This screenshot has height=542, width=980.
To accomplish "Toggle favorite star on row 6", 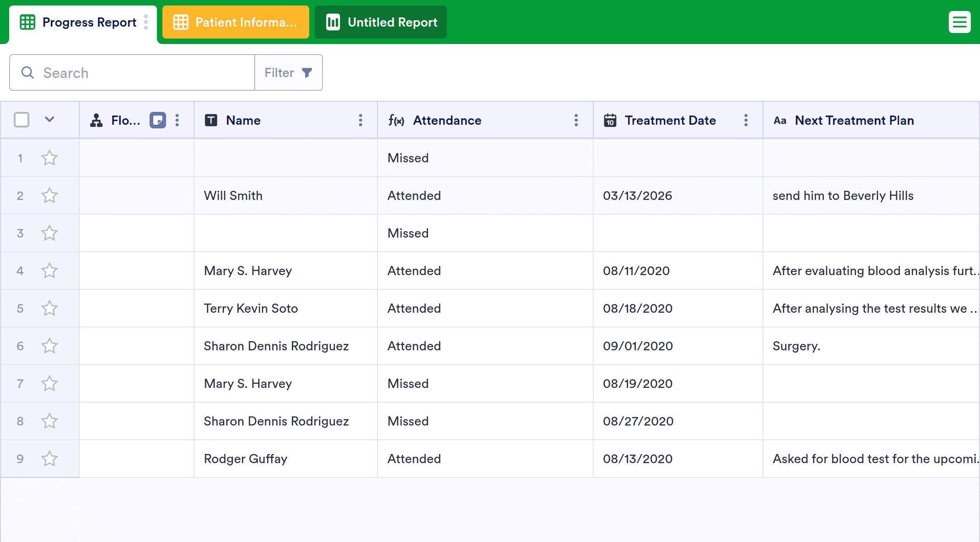I will [x=50, y=346].
